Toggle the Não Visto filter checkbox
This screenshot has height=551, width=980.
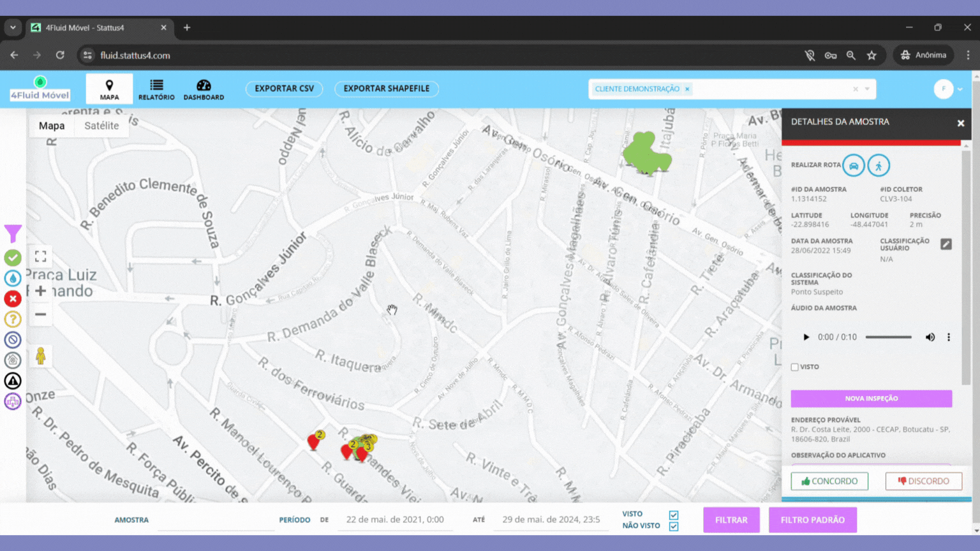[x=674, y=526]
